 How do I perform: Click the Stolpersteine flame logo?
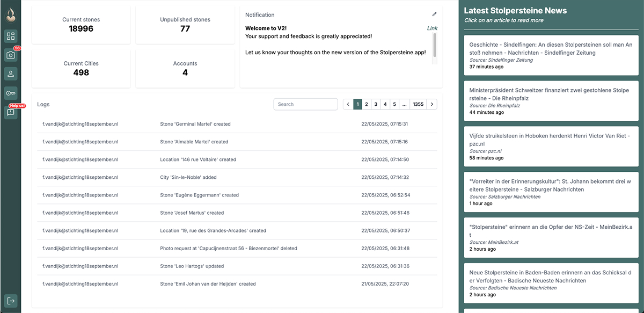(x=10, y=14)
